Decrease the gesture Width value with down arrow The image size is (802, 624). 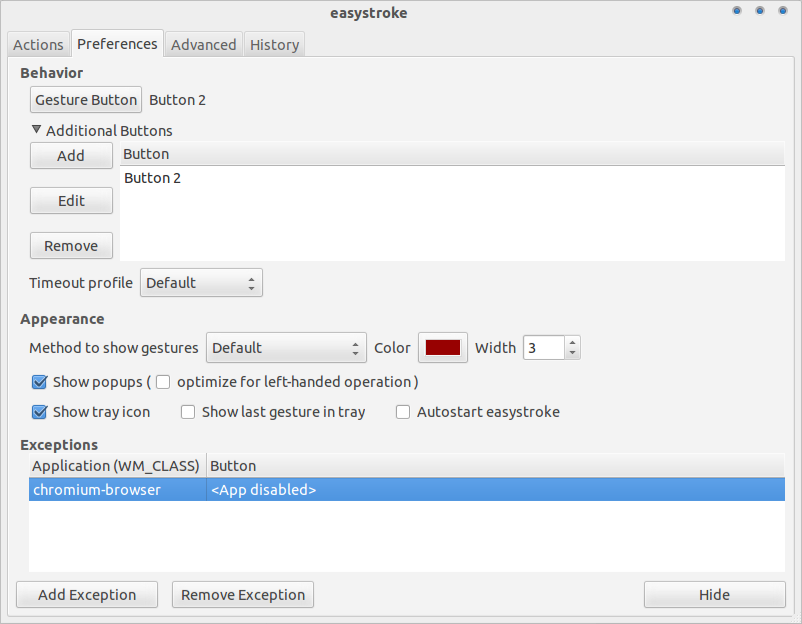click(572, 353)
